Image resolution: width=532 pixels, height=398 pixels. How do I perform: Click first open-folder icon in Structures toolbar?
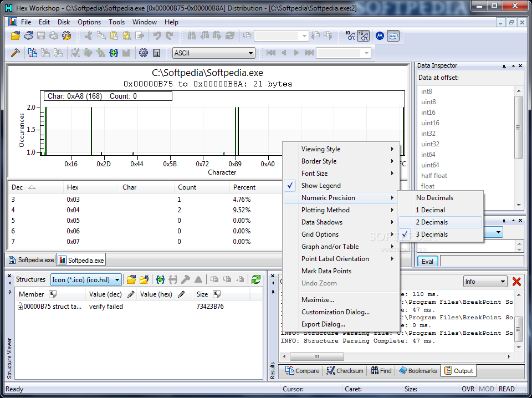click(x=131, y=279)
